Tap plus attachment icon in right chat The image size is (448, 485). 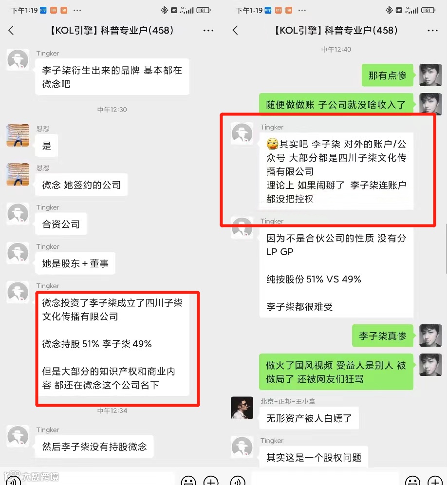tap(435, 480)
